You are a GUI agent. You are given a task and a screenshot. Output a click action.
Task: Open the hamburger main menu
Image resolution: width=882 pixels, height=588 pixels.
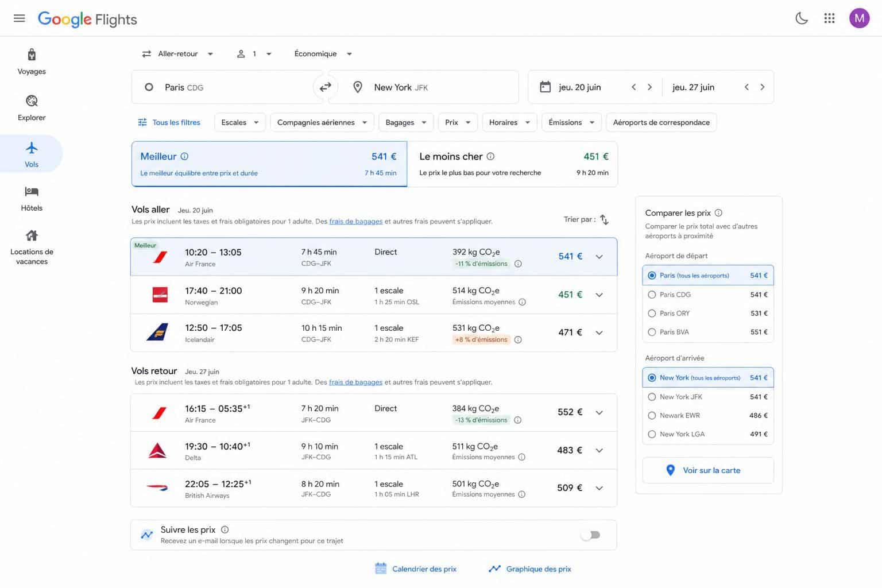coord(19,18)
